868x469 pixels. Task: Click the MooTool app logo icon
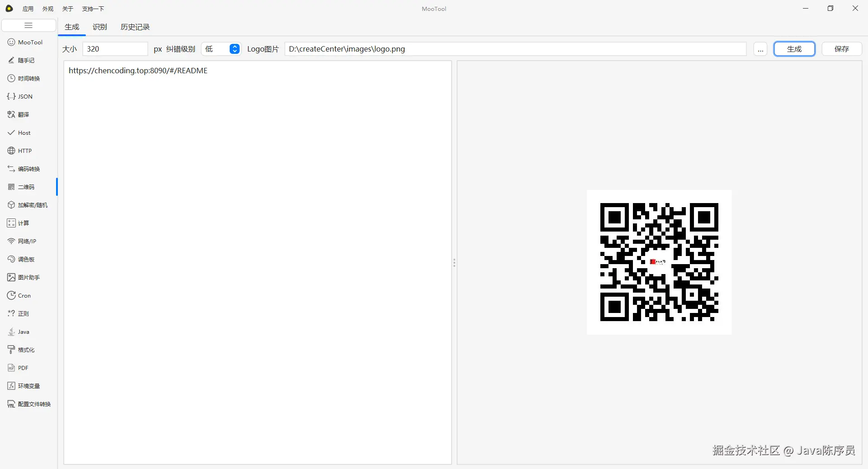pos(9,9)
